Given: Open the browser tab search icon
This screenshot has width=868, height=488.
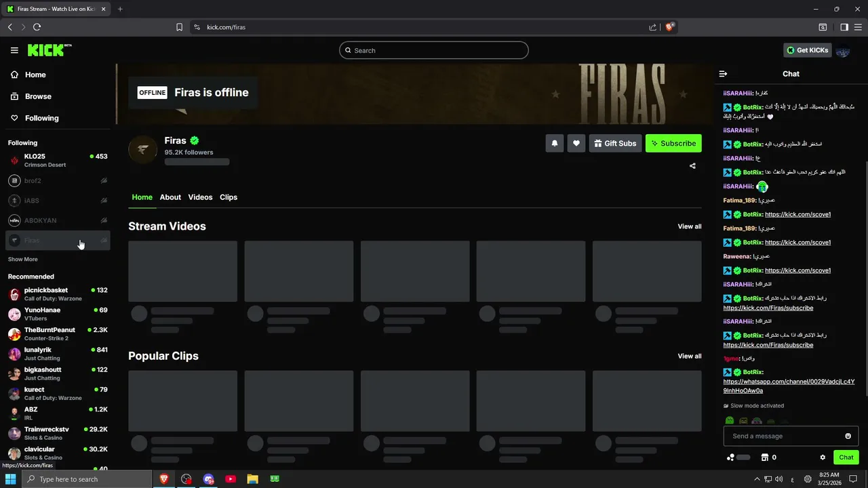Looking at the screenshot, I should [823, 27].
